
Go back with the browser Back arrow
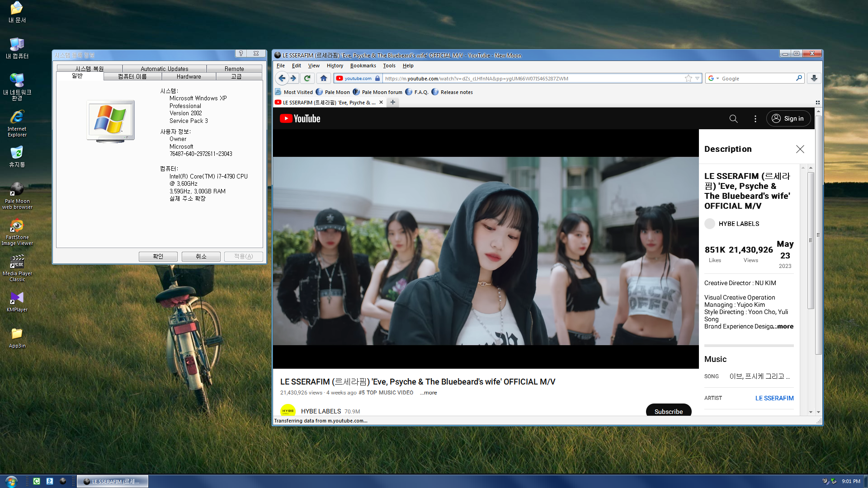click(x=282, y=78)
